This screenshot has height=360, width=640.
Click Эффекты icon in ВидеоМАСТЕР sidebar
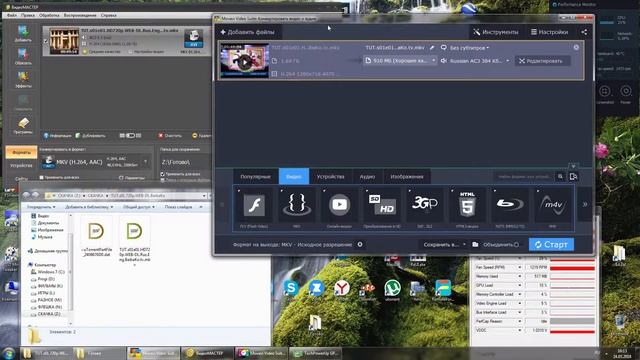point(23,80)
